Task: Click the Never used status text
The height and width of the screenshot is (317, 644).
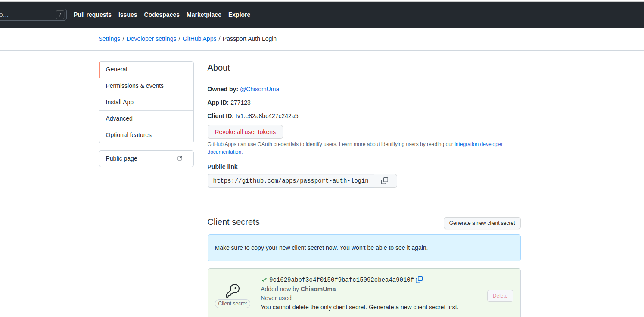Action: [276, 298]
